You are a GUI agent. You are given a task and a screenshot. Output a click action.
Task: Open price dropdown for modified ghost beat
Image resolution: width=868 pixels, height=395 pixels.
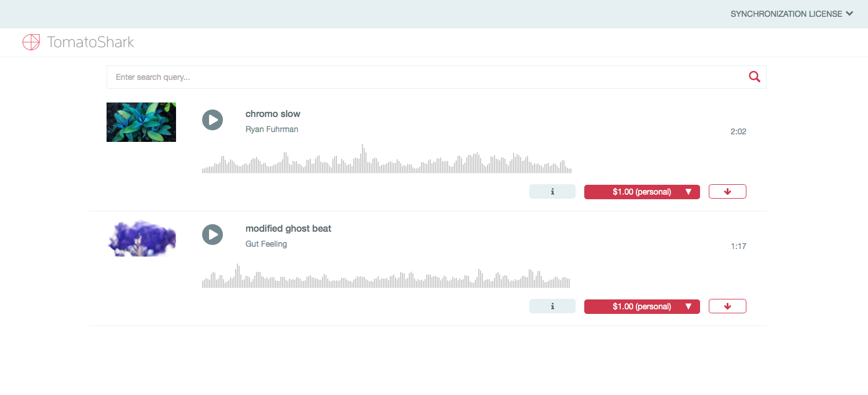pyautogui.click(x=642, y=306)
